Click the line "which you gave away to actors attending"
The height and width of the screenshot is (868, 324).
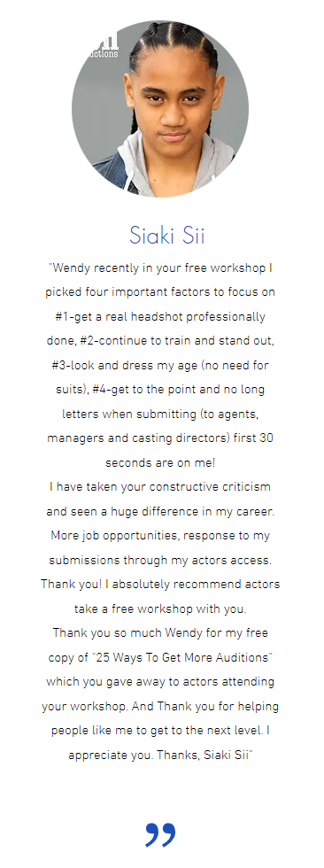click(160, 682)
